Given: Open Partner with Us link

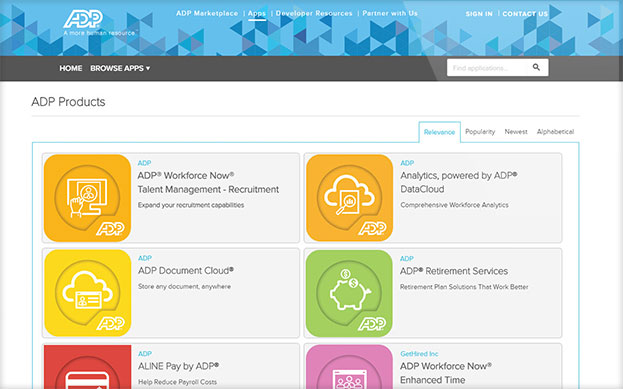Looking at the screenshot, I should point(390,13).
